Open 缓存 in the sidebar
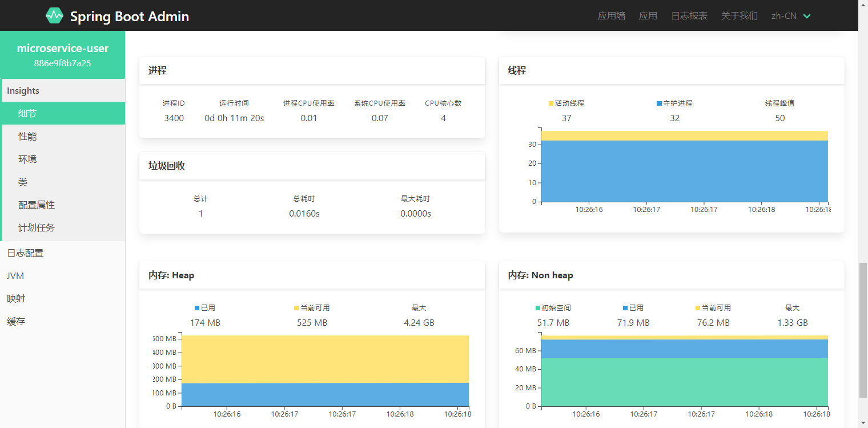 [x=63, y=321]
